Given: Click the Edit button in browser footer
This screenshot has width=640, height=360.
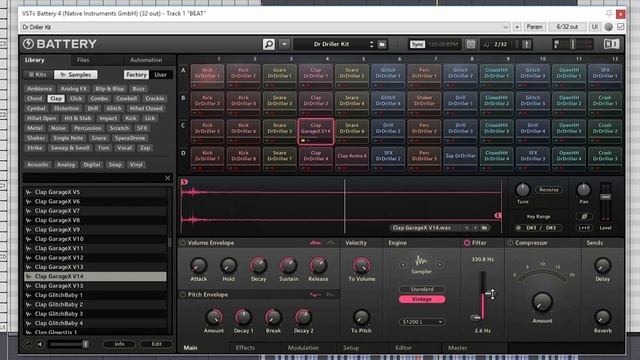Looking at the screenshot, I should point(156,344).
